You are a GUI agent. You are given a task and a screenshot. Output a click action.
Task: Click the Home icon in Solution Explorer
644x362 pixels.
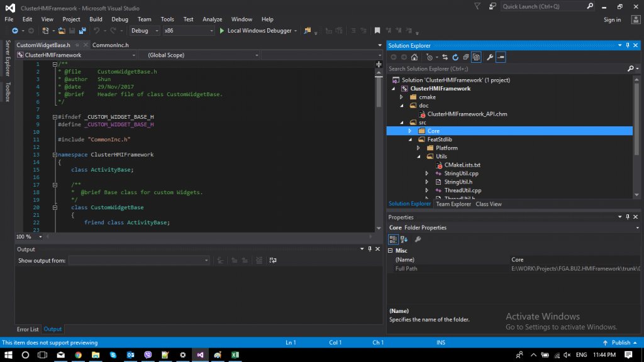coord(414,57)
